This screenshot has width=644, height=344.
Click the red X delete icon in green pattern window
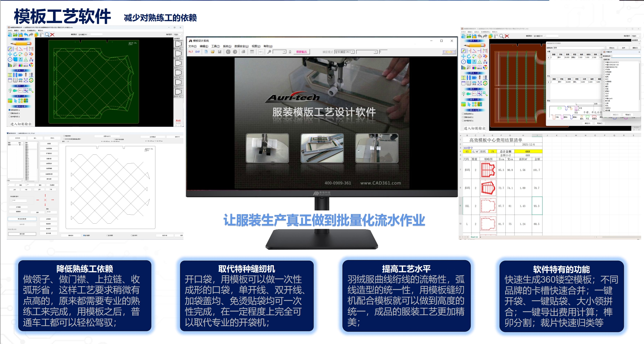point(52,35)
